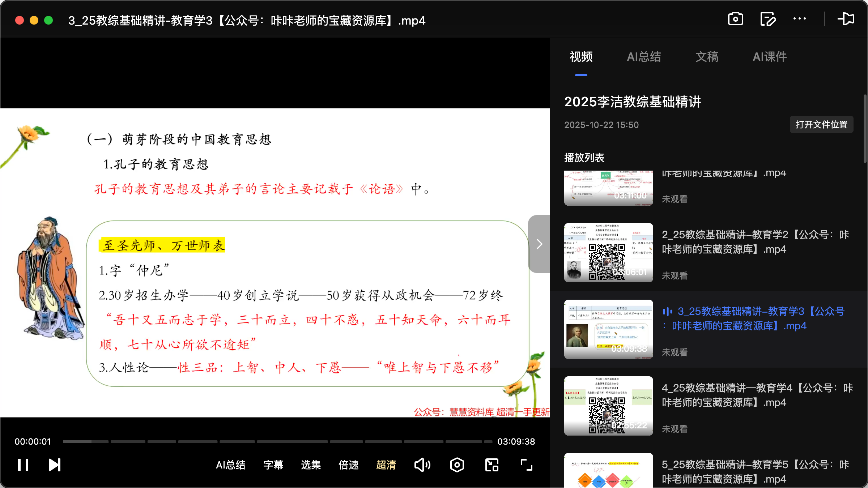Switch to the AI总结 tab
This screenshot has height=488, width=868.
pyautogui.click(x=644, y=57)
